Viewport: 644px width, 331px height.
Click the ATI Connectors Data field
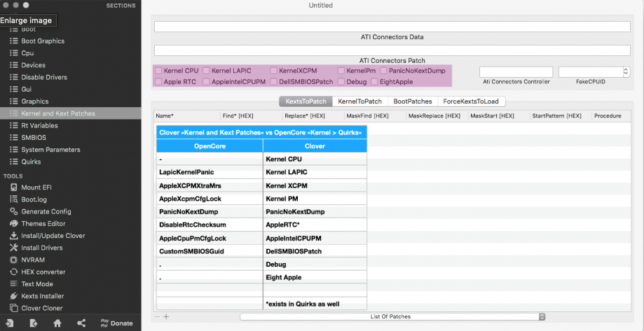(x=392, y=27)
